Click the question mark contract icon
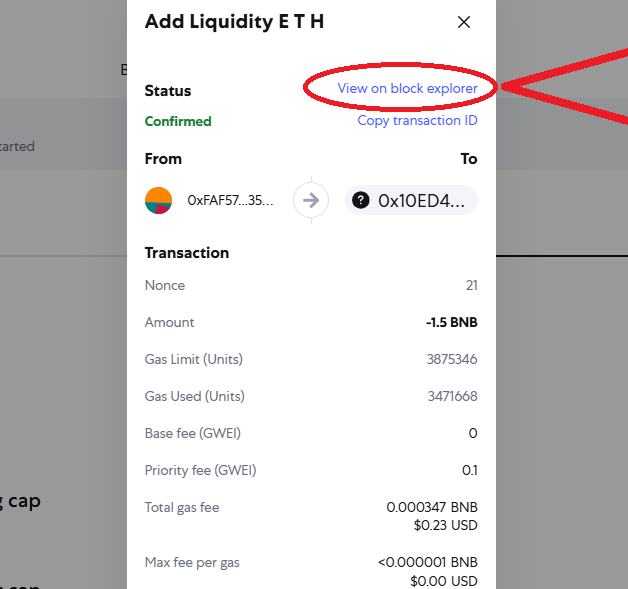The image size is (628, 589). tap(360, 200)
